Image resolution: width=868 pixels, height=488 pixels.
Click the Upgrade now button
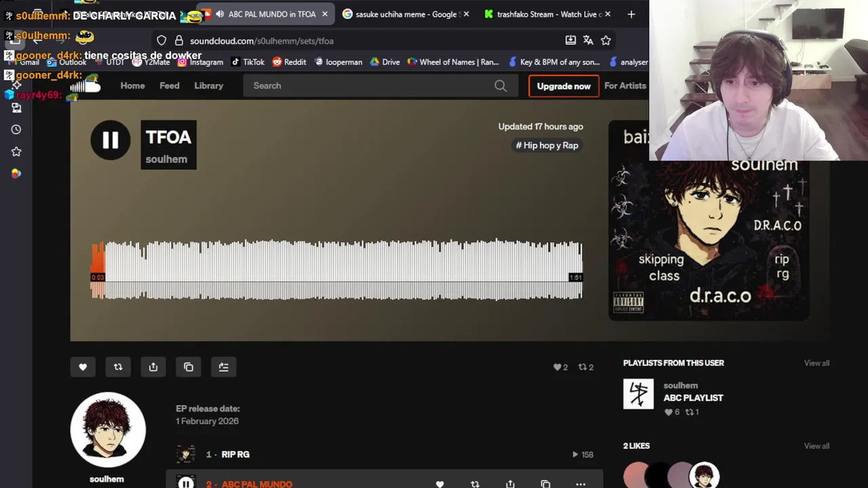[564, 86]
